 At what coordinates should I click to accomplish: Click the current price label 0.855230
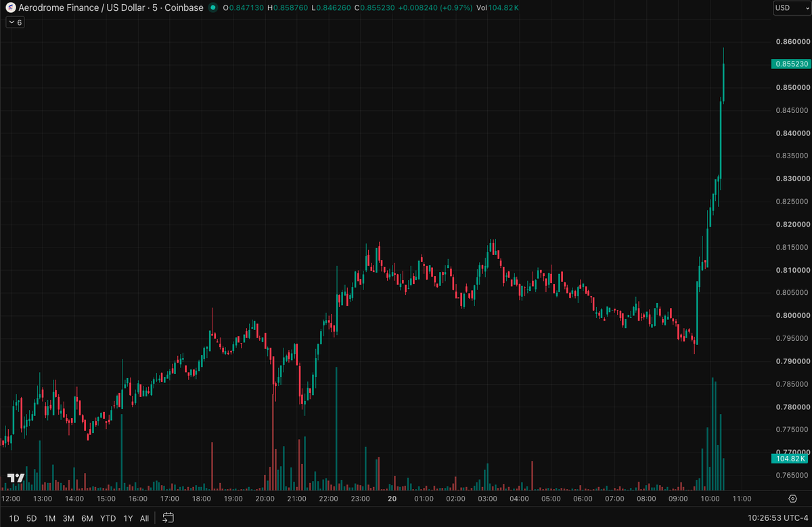[x=790, y=64]
